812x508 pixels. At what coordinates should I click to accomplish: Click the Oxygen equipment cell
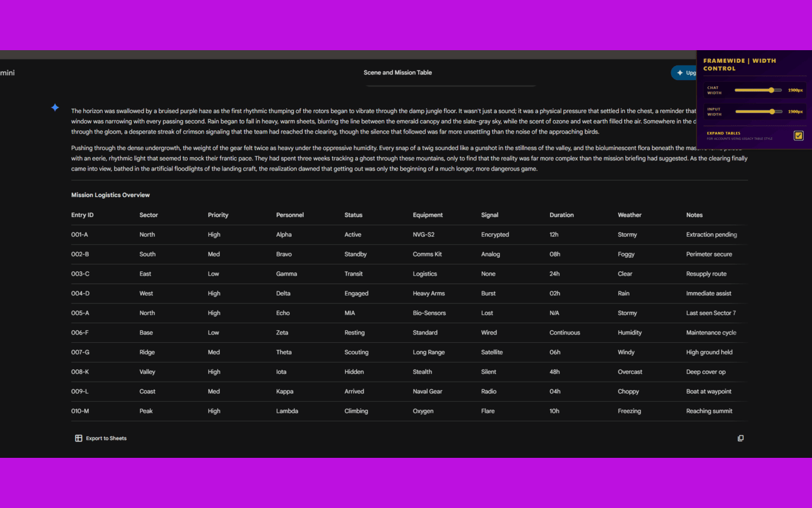pyautogui.click(x=423, y=411)
